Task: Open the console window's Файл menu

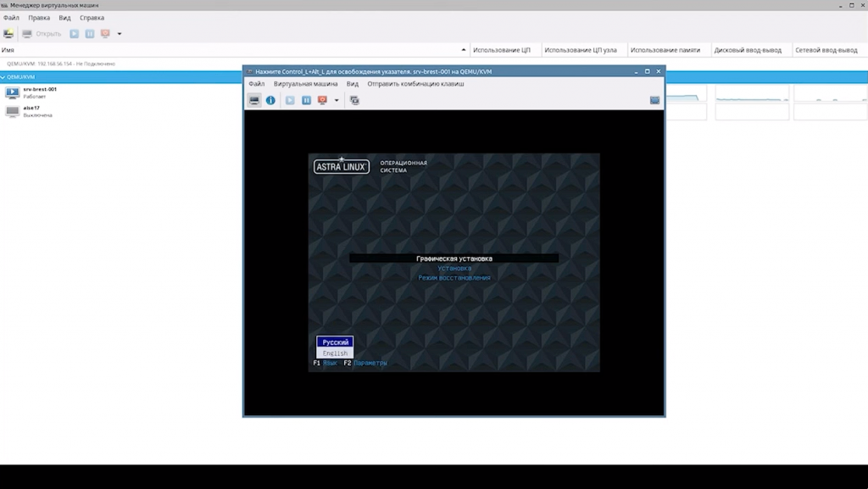Action: tap(256, 84)
